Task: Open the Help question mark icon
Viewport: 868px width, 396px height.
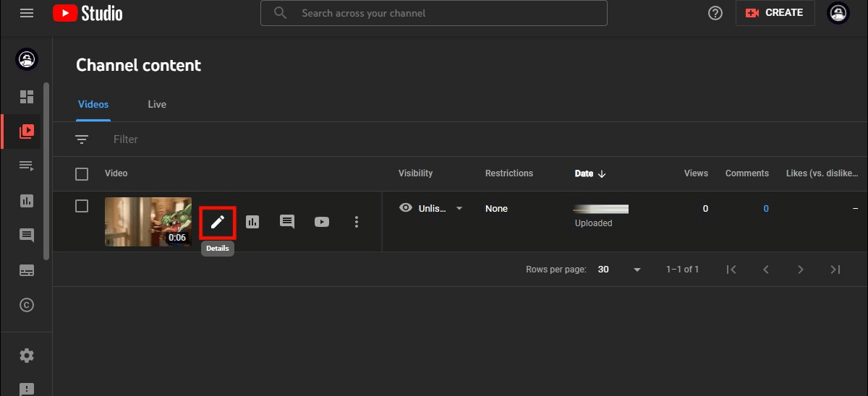Action: pos(715,13)
